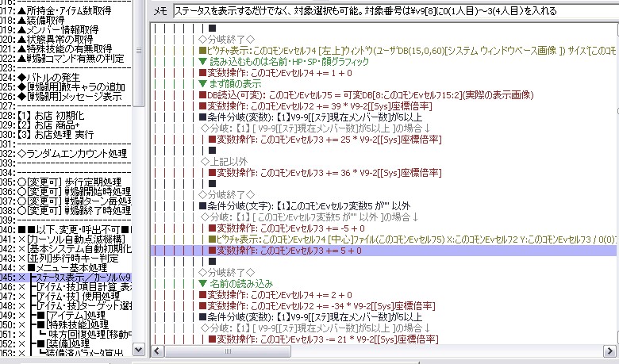Select list row 040 以下、変更・呼出不可
619x364 pixels.
click(x=66, y=229)
